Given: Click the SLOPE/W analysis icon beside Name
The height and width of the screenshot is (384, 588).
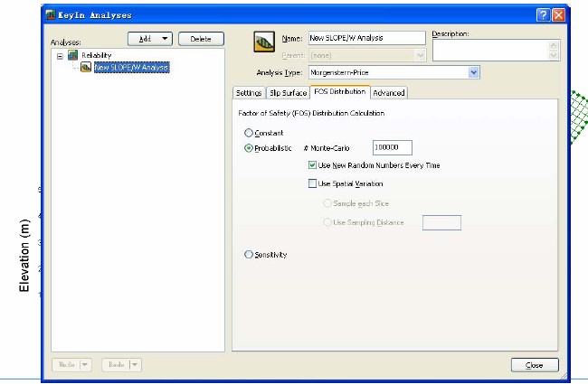Looking at the screenshot, I should click(264, 42).
